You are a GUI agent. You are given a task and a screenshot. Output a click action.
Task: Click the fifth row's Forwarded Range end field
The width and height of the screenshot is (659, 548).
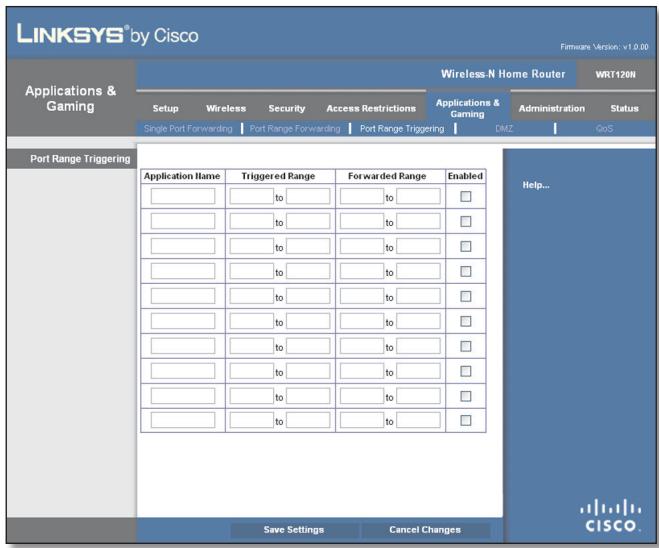pos(419,296)
